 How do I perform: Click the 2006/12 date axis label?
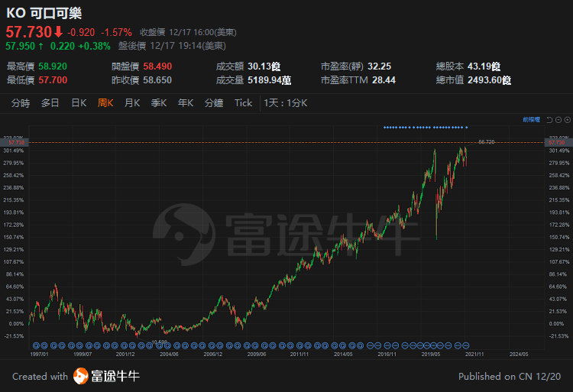212,354
